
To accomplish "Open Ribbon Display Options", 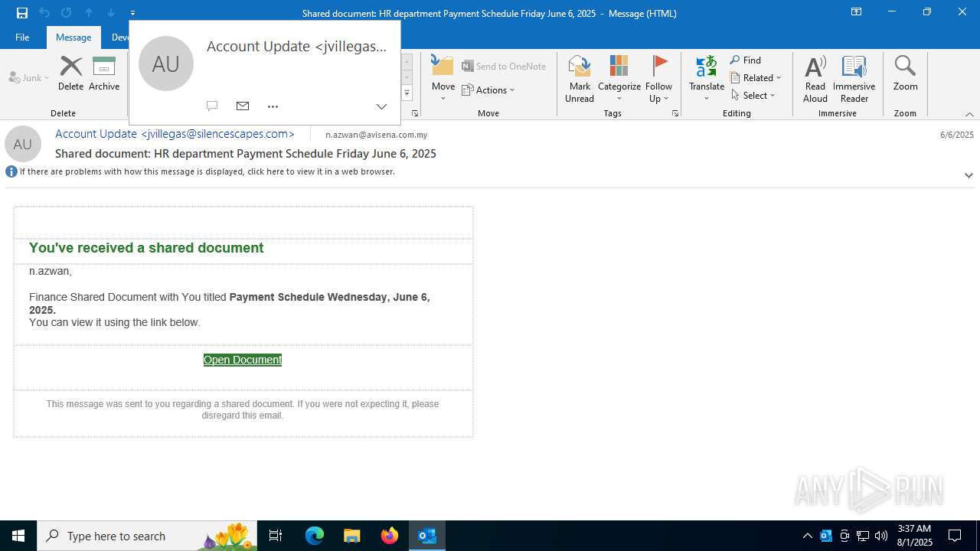I will tap(857, 12).
